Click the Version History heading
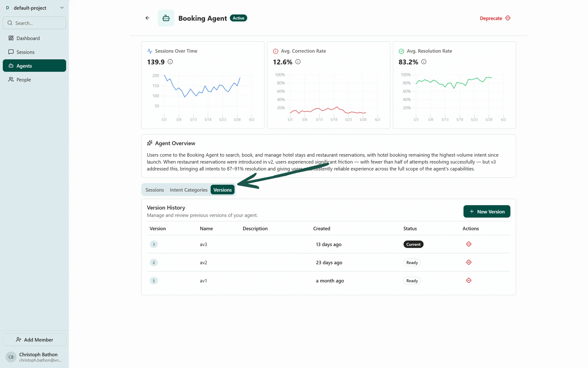The image size is (588, 368). (166, 208)
